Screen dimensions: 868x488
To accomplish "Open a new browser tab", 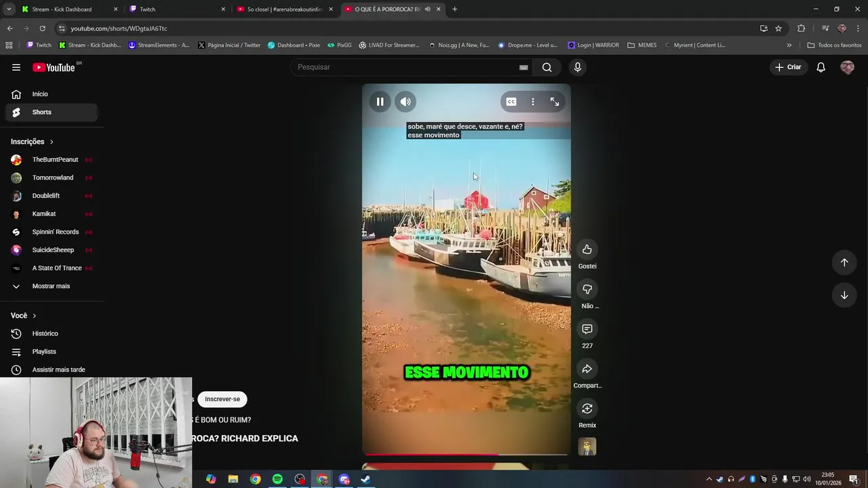I will click(x=454, y=9).
